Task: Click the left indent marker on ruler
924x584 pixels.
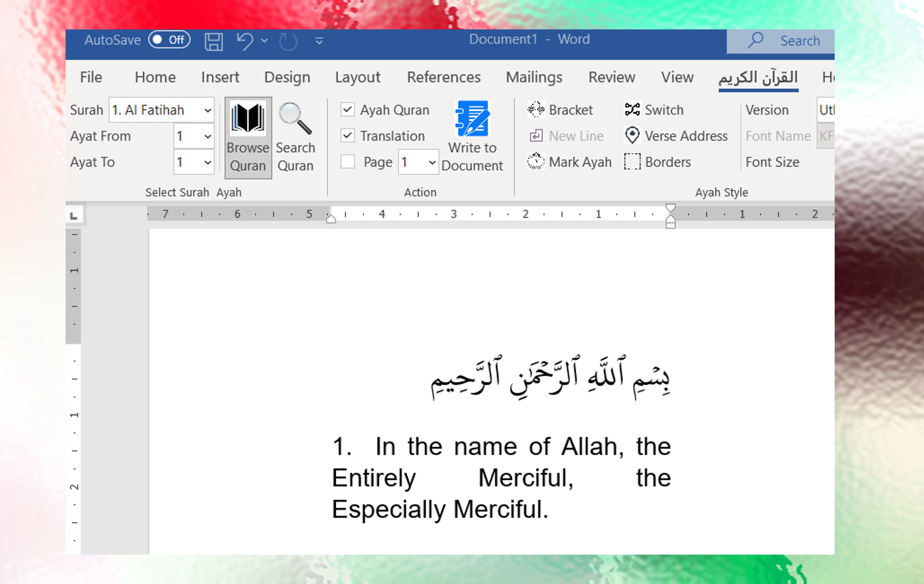Action: (x=331, y=219)
